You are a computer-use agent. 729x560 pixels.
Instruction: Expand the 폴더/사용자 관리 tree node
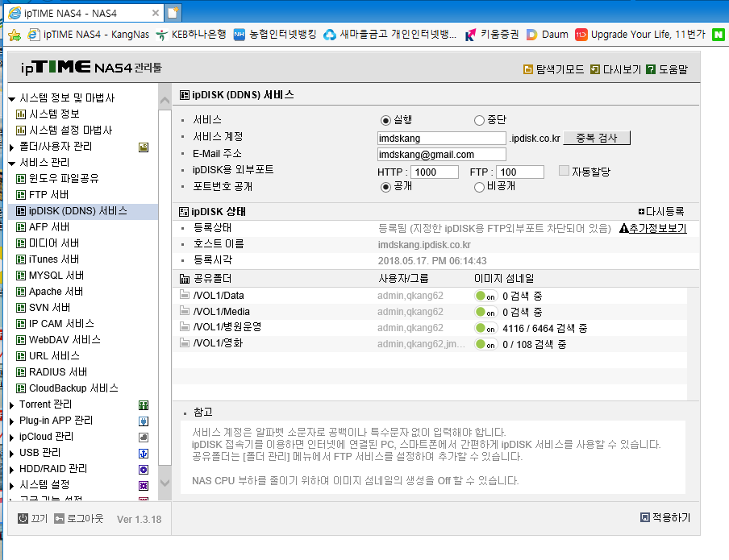click(x=12, y=147)
